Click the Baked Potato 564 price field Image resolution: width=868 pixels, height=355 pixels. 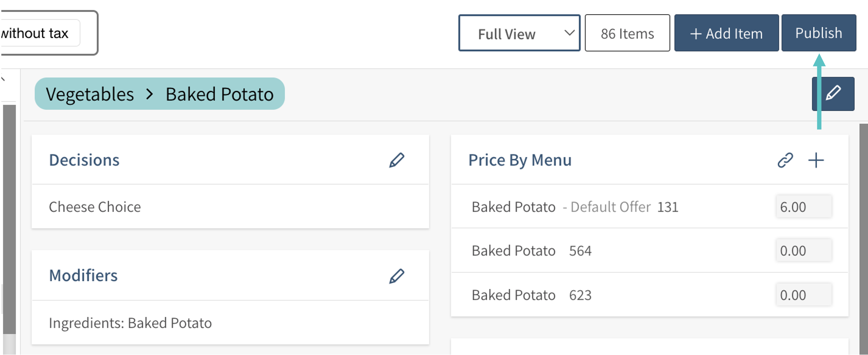[x=804, y=251]
